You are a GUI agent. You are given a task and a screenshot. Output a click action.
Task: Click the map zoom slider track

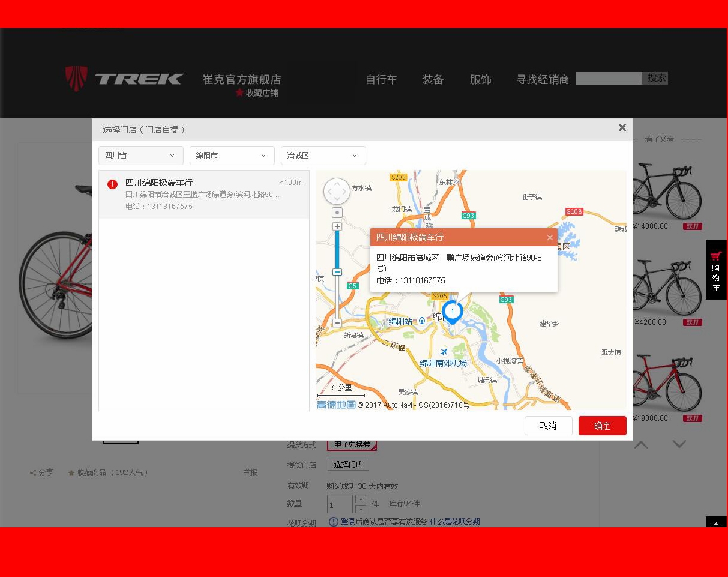337,275
